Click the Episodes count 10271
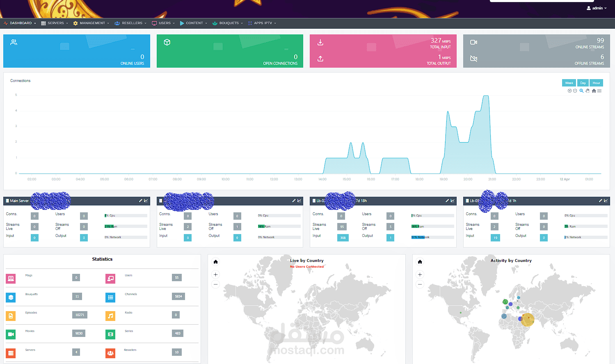The image size is (615, 364). (80, 315)
